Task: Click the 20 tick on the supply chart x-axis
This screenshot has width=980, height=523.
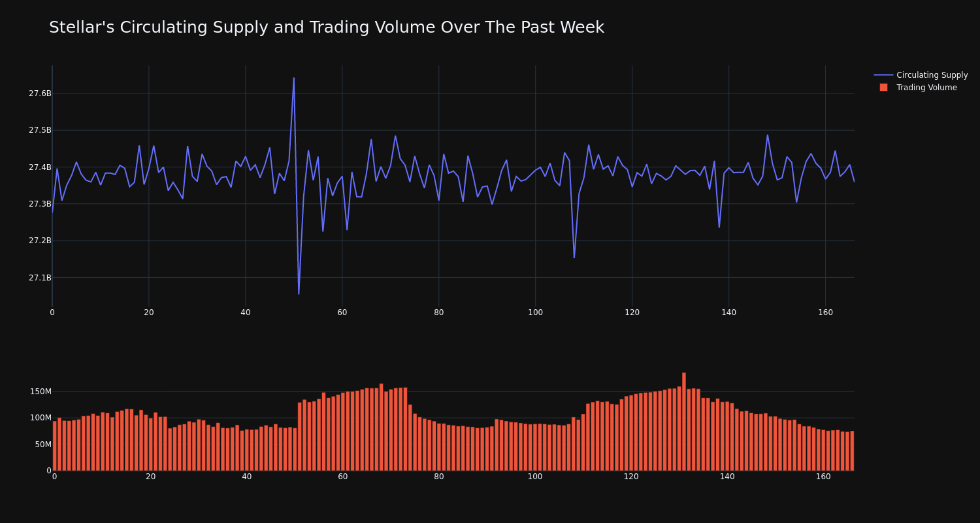Action: (x=149, y=312)
